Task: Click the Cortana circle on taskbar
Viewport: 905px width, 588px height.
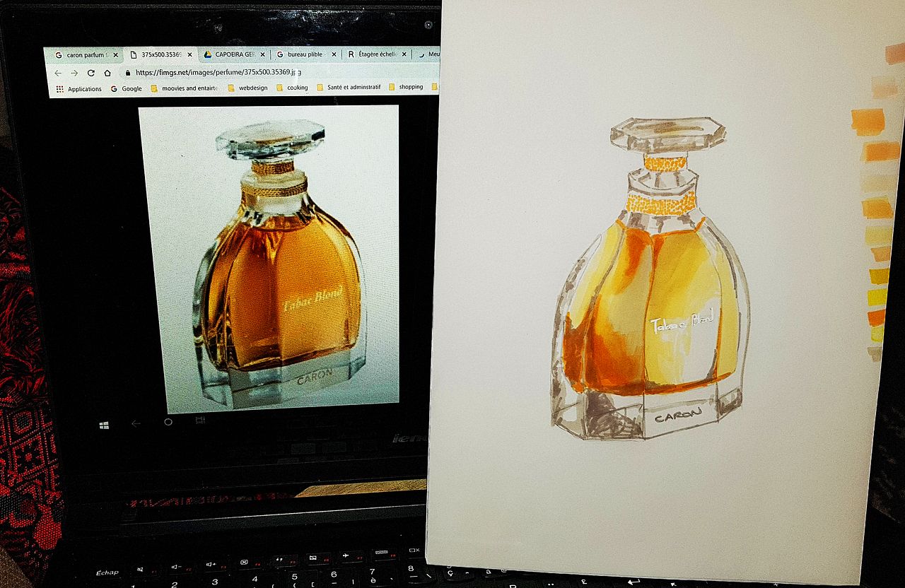Action: [x=168, y=422]
